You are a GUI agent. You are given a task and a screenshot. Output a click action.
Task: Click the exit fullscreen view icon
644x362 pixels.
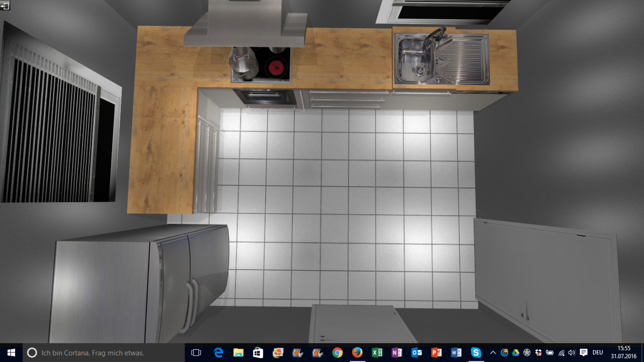pos(5,5)
